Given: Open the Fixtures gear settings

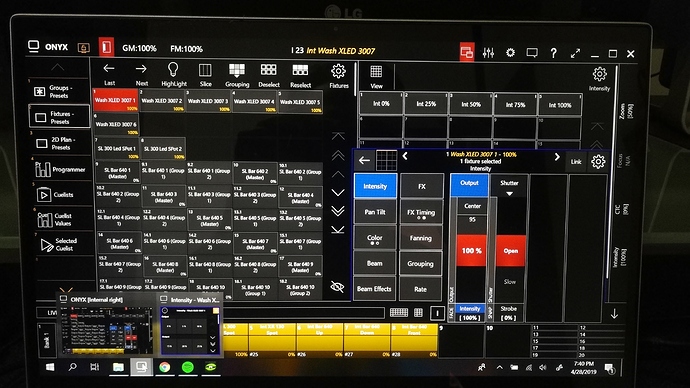Looking at the screenshot, I should tap(338, 71).
